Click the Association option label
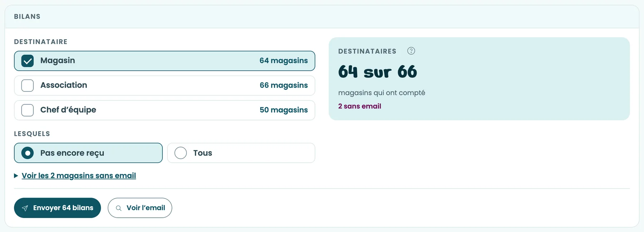 point(64,85)
